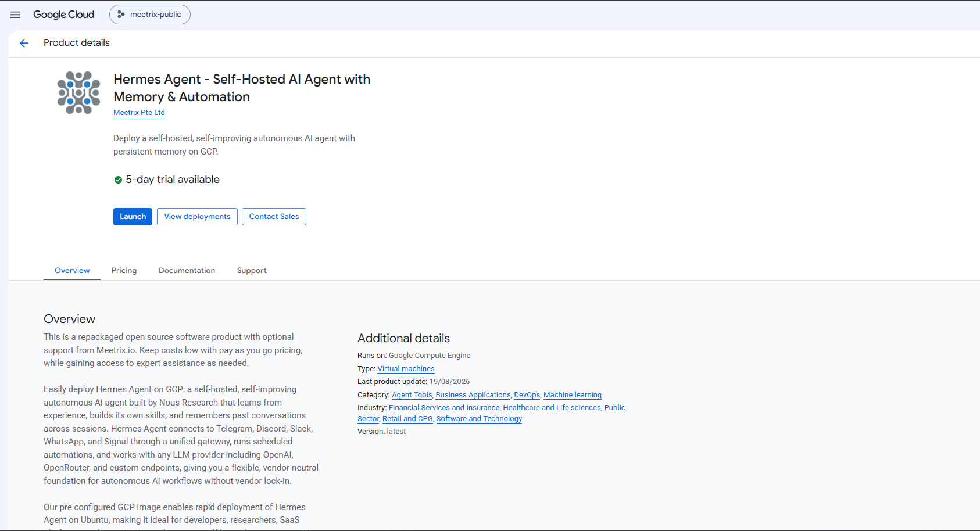980x531 pixels.
Task: Click the Hermes Agent product logo
Action: pyautogui.click(x=78, y=92)
